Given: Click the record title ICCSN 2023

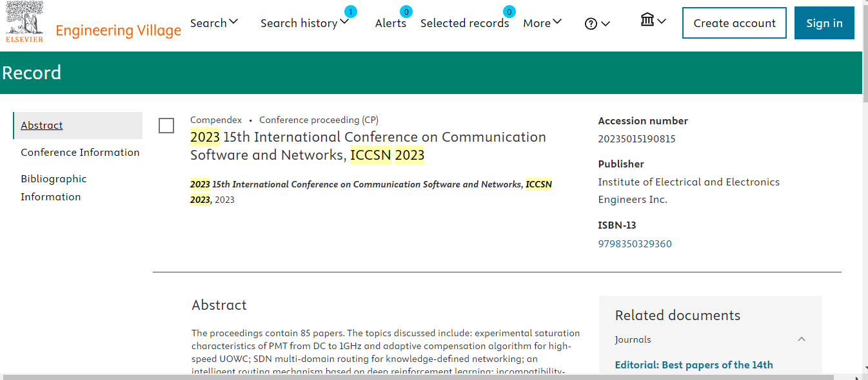Looking at the screenshot, I should click(368, 146).
